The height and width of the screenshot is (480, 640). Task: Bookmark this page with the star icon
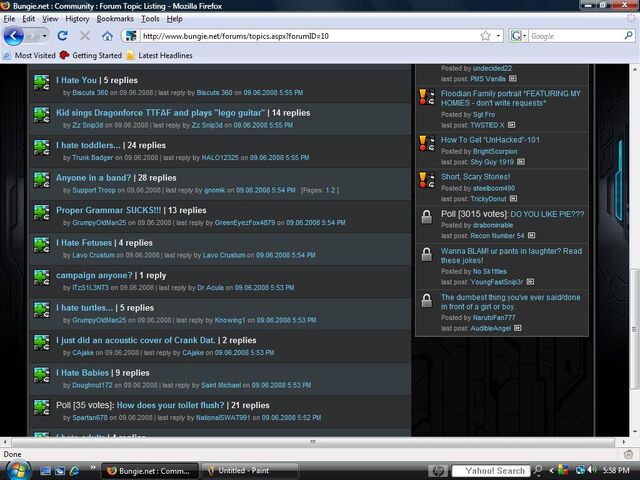click(x=485, y=36)
